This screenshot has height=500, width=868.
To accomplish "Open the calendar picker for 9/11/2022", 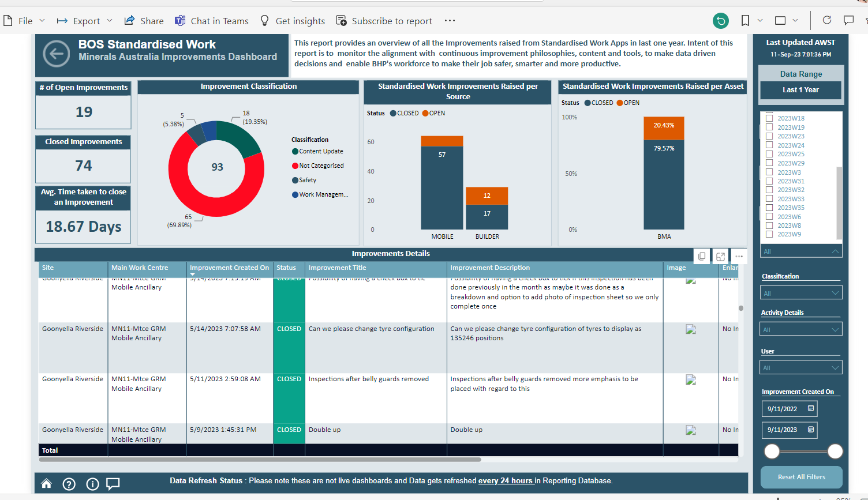I will pos(811,408).
